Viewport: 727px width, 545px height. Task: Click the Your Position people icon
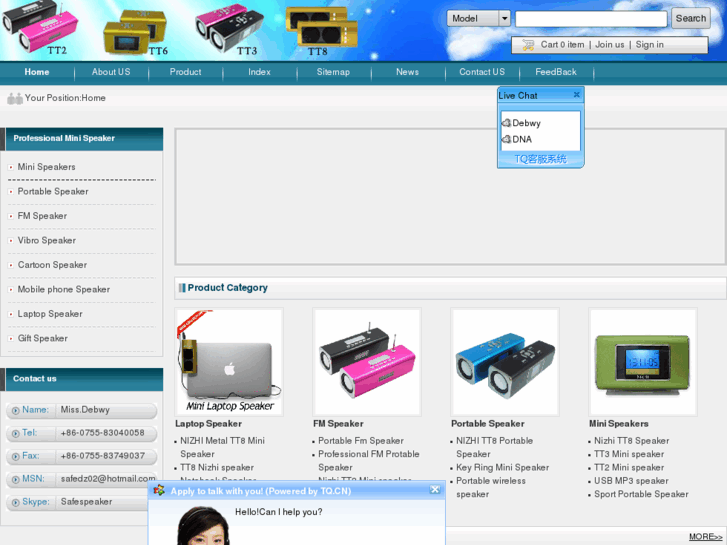(x=15, y=98)
